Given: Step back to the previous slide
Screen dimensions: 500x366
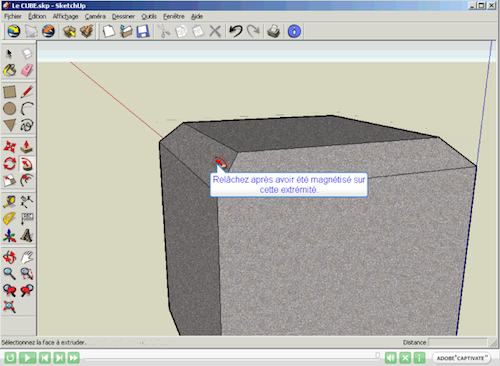Looking at the screenshot, I should tap(45, 358).
